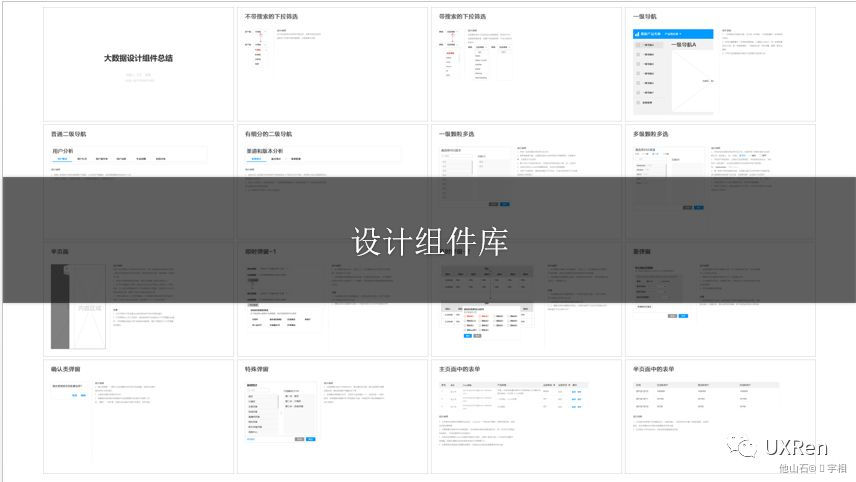Image resolution: width=856 pixels, height=482 pixels.
Task: Click the 设计组件库 banner title
Action: click(x=430, y=242)
